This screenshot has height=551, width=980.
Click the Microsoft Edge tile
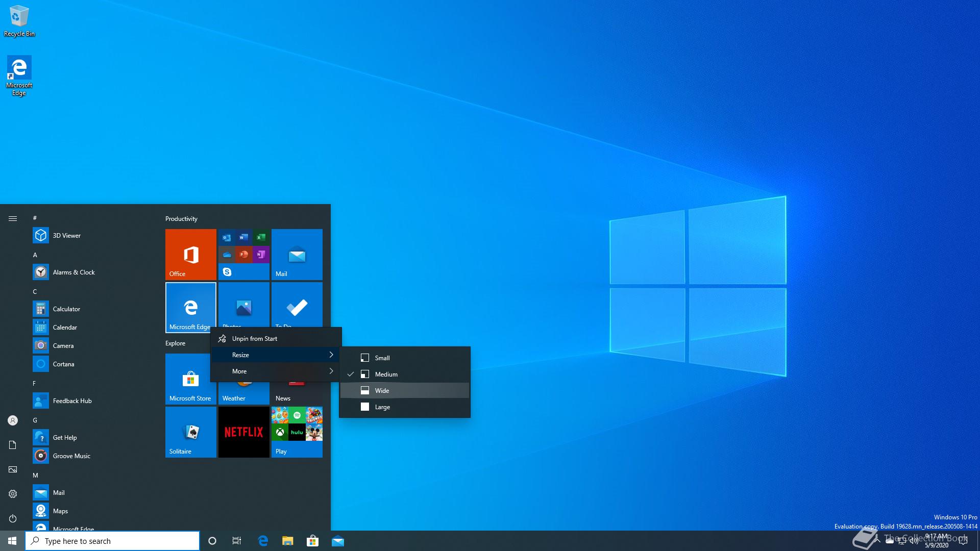190,307
